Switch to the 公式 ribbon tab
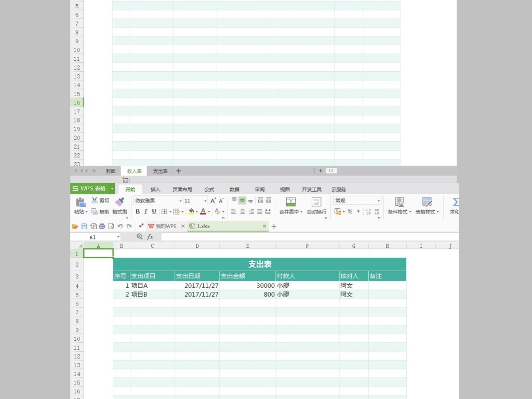This screenshot has height=399, width=532. 209,189
